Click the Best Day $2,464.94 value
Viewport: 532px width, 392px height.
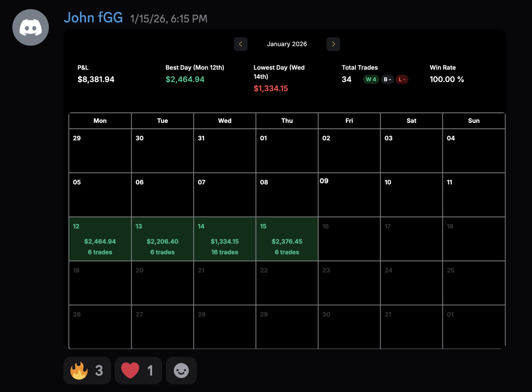click(185, 79)
